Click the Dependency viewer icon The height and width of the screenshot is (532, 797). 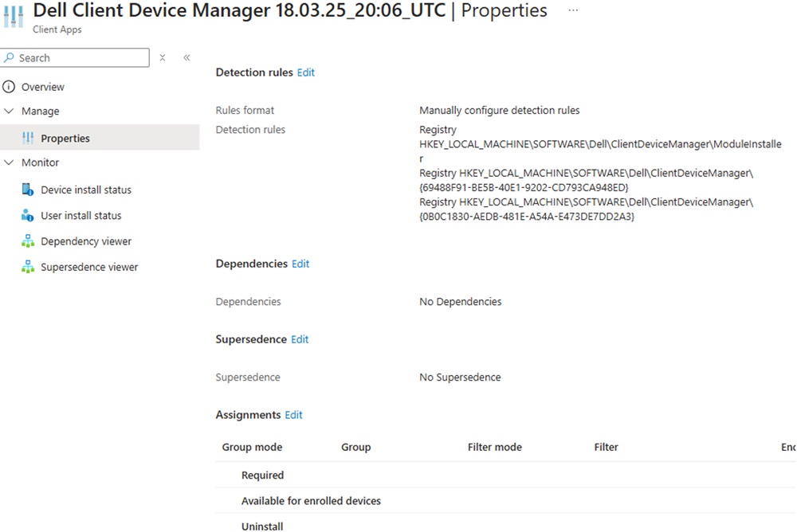28,241
